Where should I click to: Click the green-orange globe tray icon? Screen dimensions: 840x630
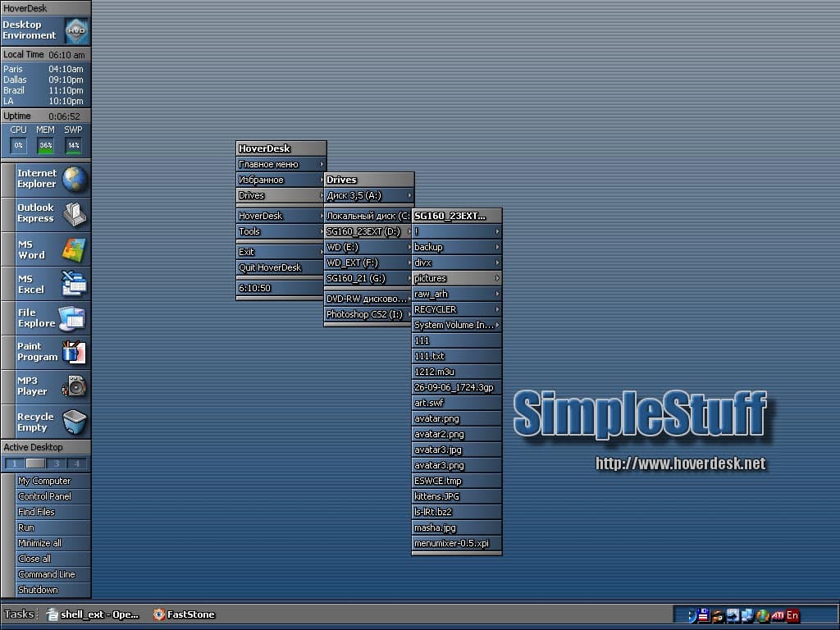762,615
